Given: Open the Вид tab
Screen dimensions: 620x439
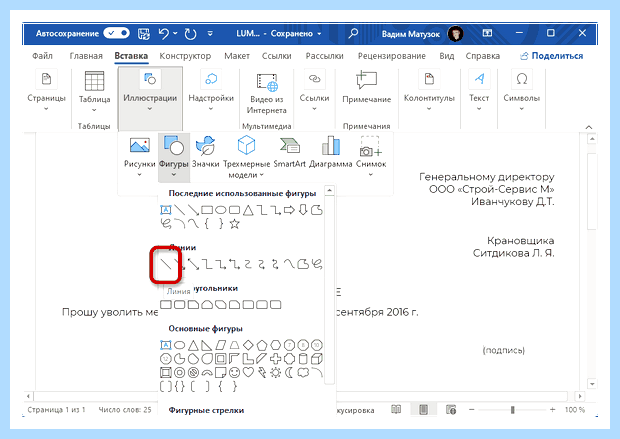Looking at the screenshot, I should 446,56.
